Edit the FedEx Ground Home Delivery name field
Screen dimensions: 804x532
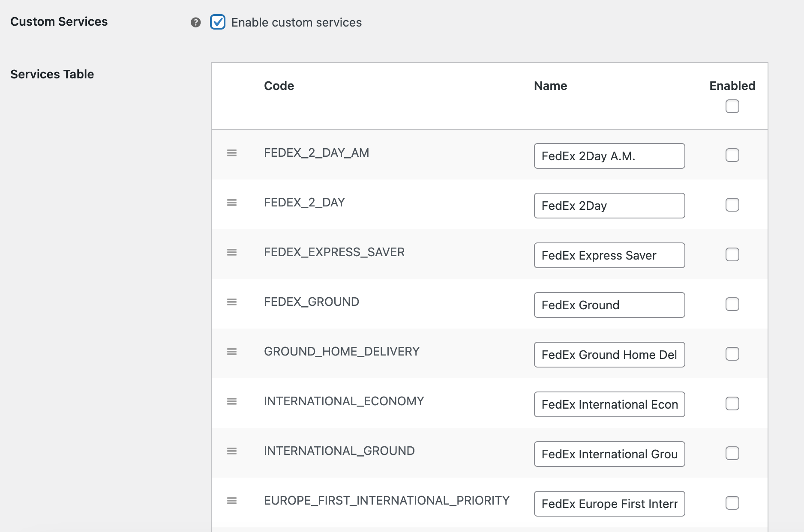pos(609,355)
